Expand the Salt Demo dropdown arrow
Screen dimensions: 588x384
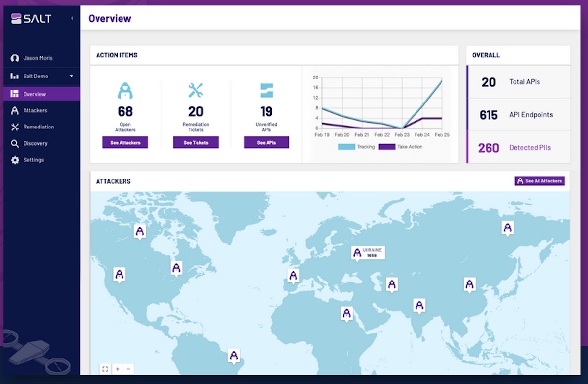[71, 76]
